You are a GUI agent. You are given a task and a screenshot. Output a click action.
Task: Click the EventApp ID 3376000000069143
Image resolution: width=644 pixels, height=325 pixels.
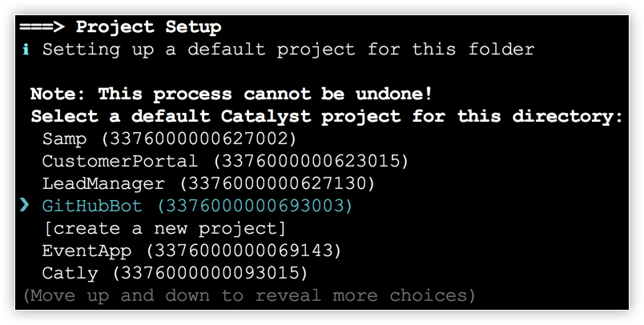[x=243, y=251]
